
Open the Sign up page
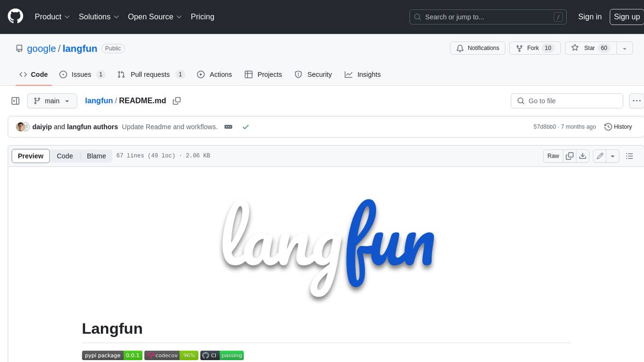click(626, 17)
